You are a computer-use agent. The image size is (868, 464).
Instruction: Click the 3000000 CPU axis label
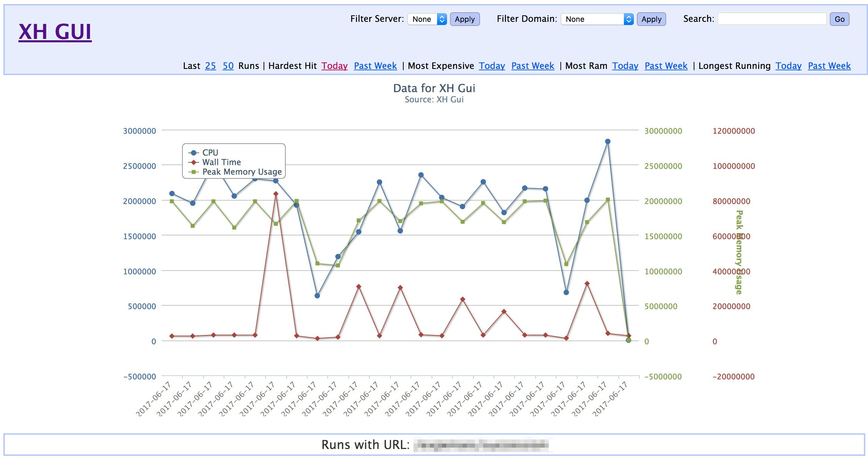(139, 131)
